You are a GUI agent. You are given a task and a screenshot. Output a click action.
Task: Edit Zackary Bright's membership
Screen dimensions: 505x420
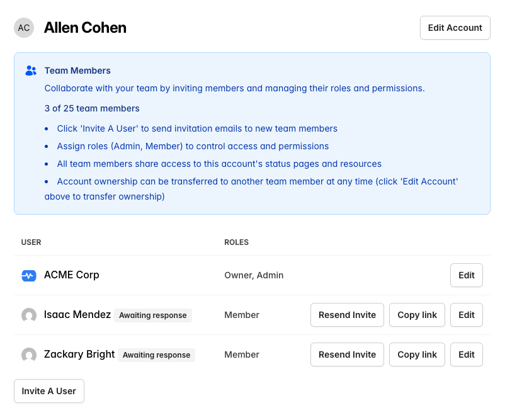tap(466, 355)
